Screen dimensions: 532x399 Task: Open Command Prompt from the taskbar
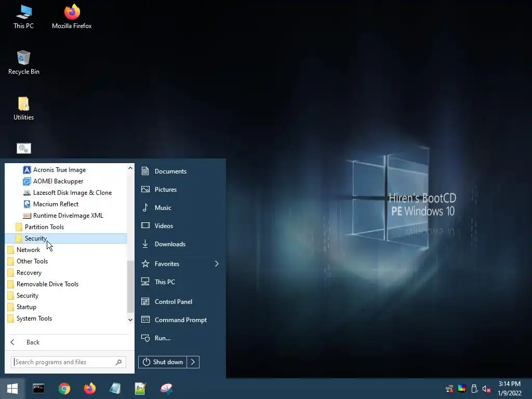pos(38,389)
